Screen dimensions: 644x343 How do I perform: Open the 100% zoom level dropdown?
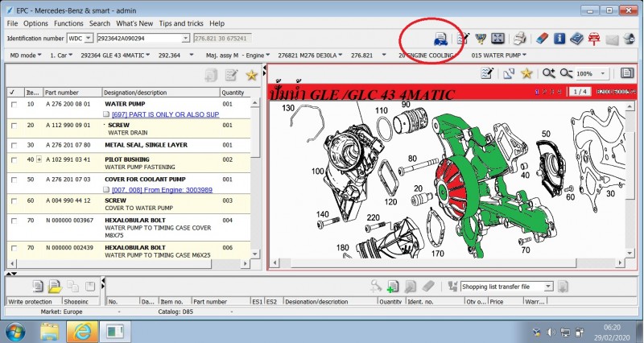(x=603, y=73)
